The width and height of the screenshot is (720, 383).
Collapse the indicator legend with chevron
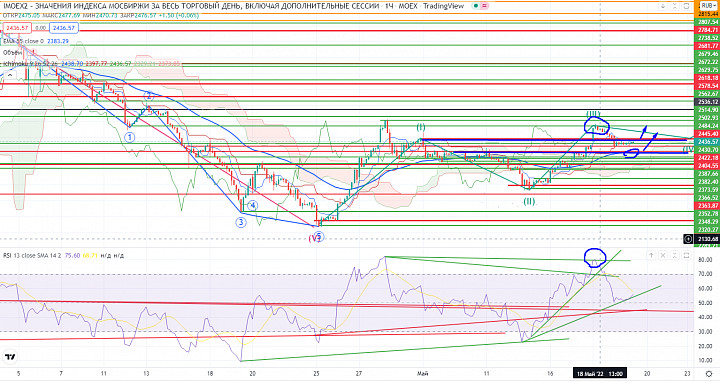click(10, 74)
